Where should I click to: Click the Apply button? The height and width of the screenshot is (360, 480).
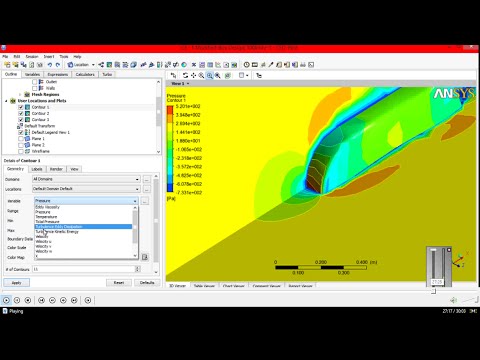tap(17, 283)
